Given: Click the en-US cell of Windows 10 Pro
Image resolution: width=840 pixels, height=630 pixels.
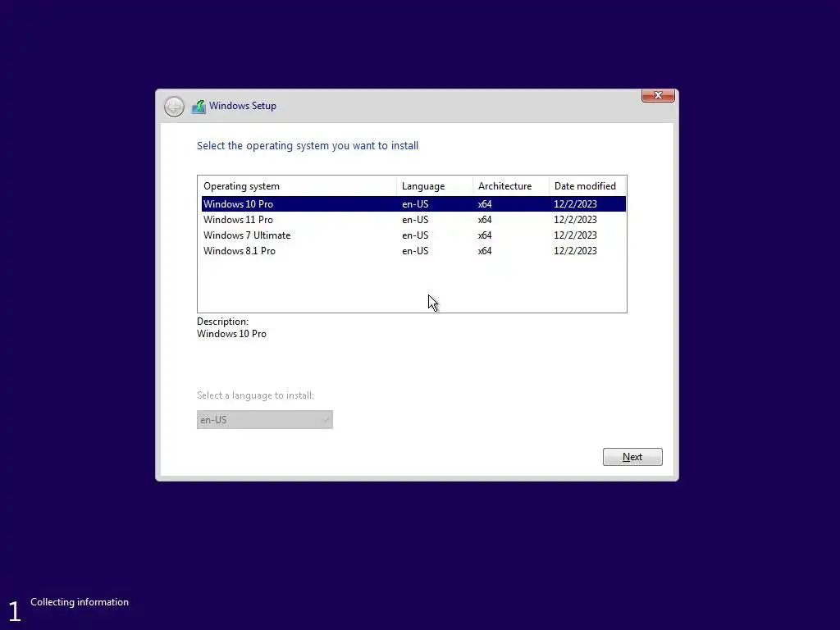Looking at the screenshot, I should click(415, 204).
